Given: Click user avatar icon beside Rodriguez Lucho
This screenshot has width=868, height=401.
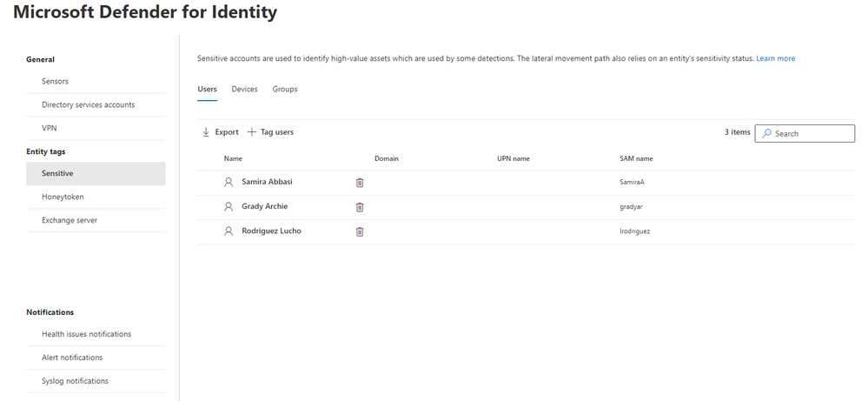Looking at the screenshot, I should pos(229,231).
